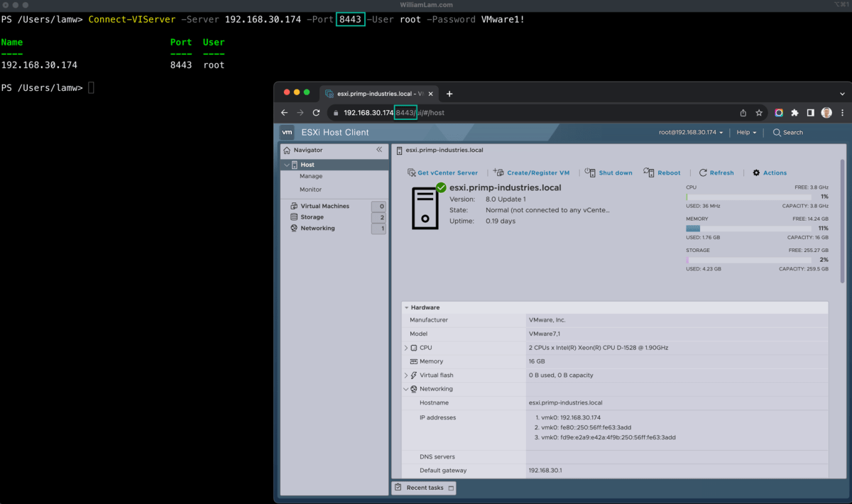Click the host icon beside breadcrumb title
852x504 pixels.
coord(400,150)
